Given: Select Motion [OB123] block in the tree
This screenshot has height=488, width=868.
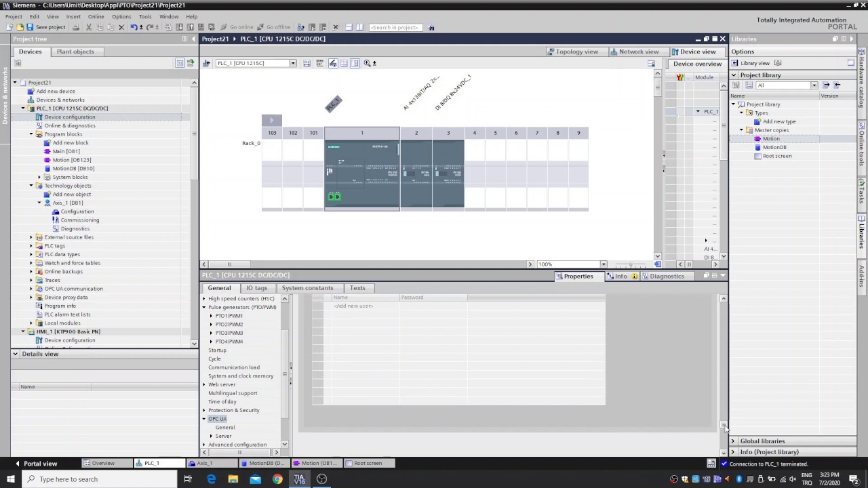Looking at the screenshot, I should click(71, 160).
